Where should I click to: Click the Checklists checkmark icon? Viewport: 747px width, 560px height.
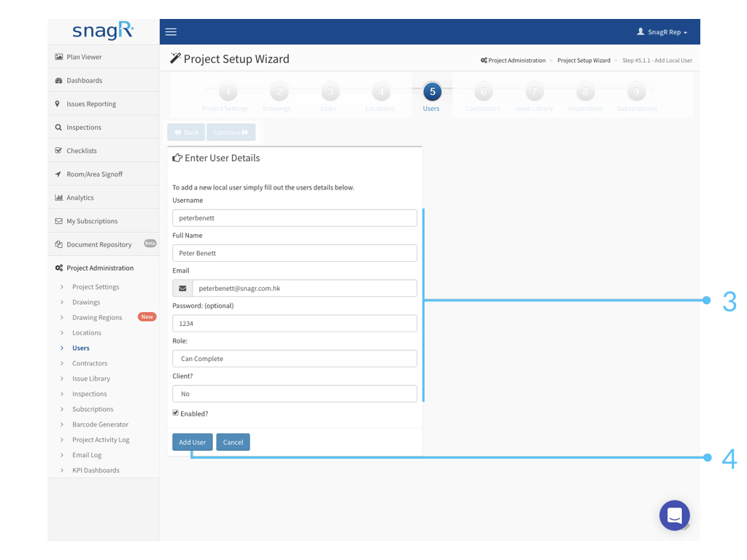point(58,150)
